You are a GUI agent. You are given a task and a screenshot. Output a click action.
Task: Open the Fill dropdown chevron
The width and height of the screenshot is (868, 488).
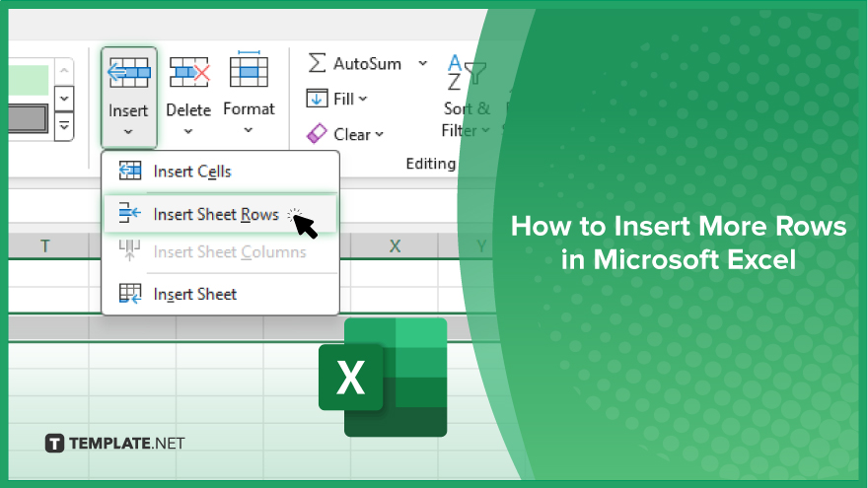coord(363,99)
